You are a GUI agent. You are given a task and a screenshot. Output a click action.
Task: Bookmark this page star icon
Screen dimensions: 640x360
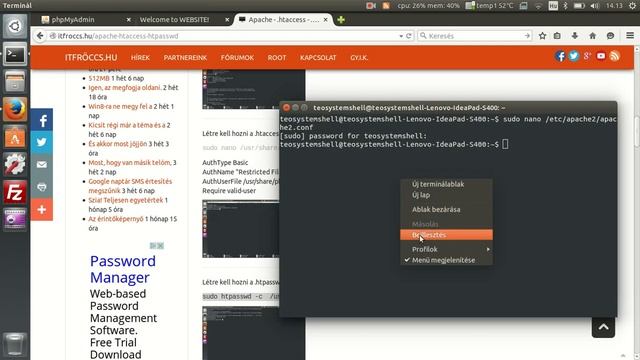[x=542, y=36]
